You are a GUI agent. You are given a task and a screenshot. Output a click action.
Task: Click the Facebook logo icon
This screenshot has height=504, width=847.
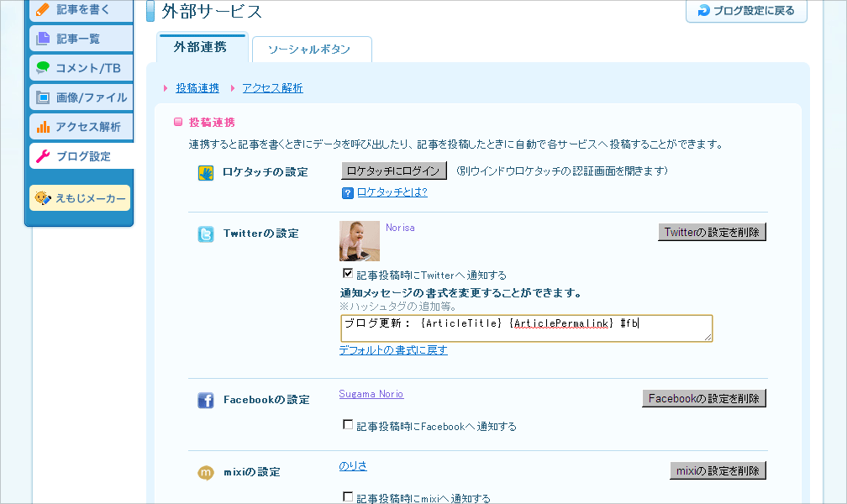click(206, 401)
